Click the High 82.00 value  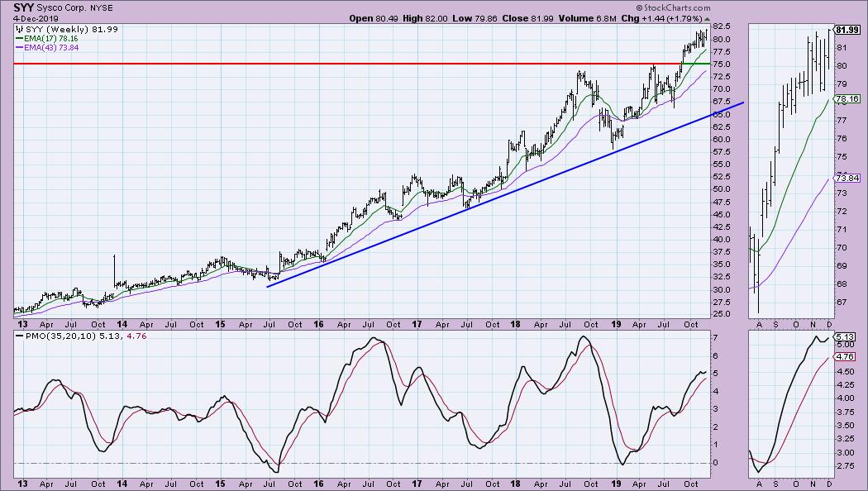point(425,18)
